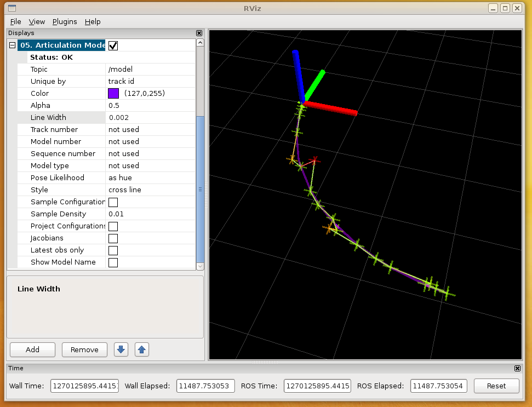Uncheck the 05. Articulation Model display checkbox
532x407 pixels.
click(113, 45)
